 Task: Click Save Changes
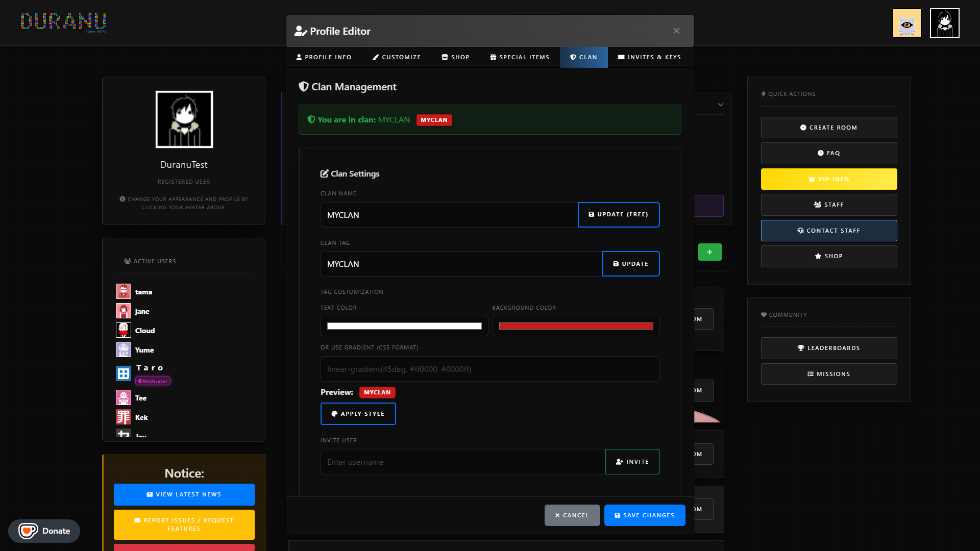[x=644, y=515]
